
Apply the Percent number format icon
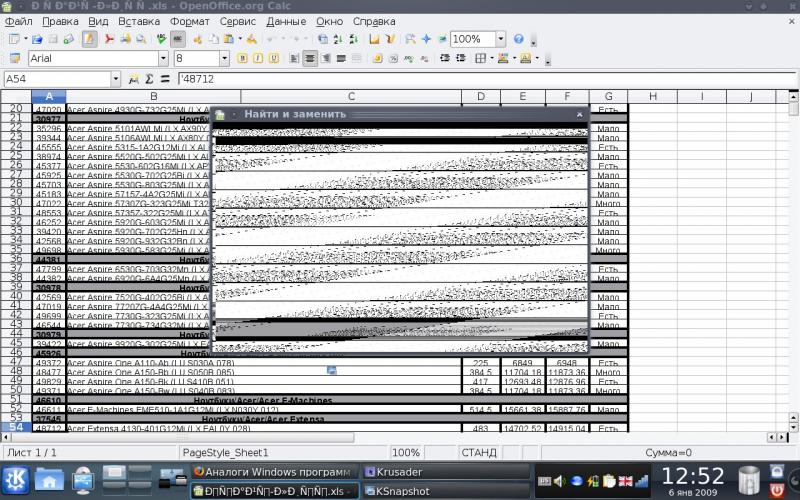click(x=393, y=58)
